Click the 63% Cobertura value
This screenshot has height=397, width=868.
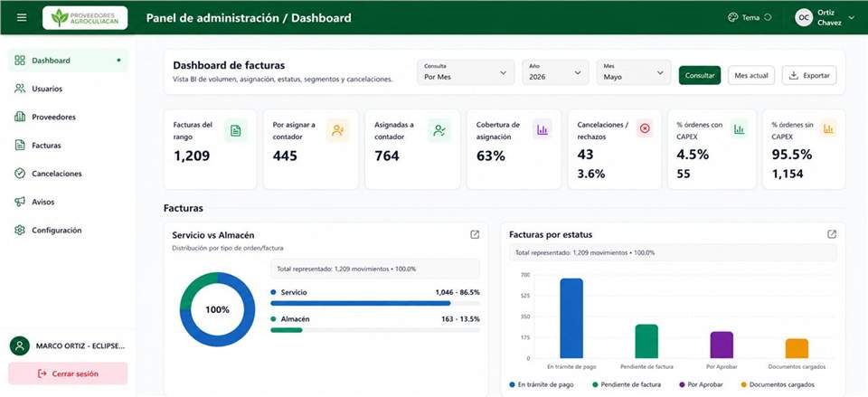point(490,156)
